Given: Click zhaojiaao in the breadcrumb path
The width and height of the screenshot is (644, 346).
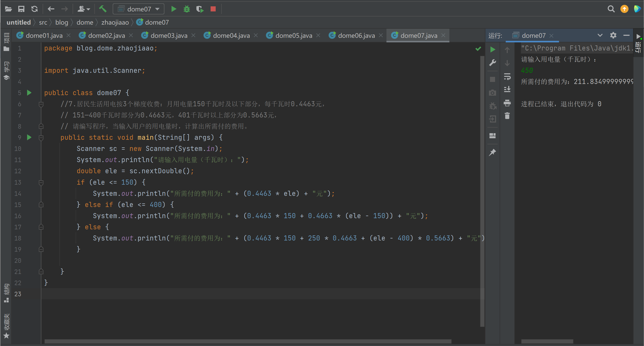Looking at the screenshot, I should (115, 22).
